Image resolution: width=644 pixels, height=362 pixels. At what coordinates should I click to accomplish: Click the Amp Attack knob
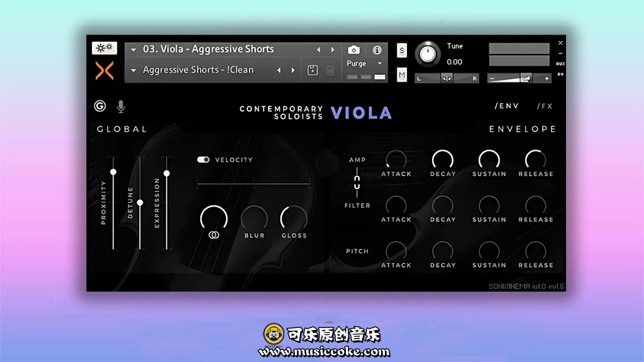pos(396,160)
